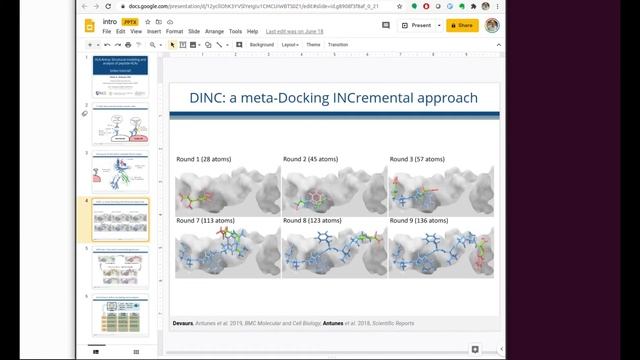Redo the last action
The height and width of the screenshot is (360, 640).
click(118, 45)
